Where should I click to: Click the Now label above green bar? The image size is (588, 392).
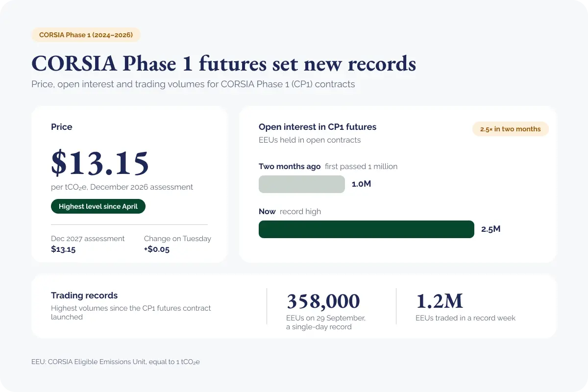click(x=267, y=212)
